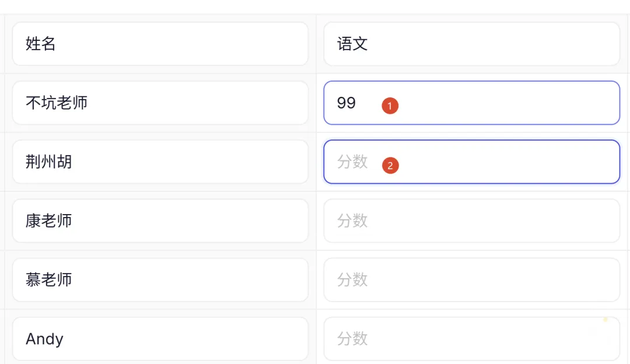Click the 荆州胡 name field

[x=160, y=162]
